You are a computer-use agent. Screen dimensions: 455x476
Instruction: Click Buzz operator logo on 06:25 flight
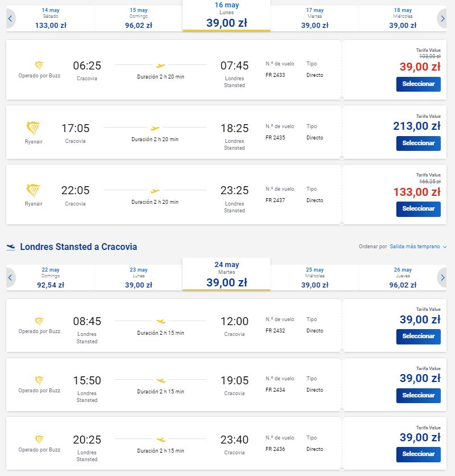39,65
